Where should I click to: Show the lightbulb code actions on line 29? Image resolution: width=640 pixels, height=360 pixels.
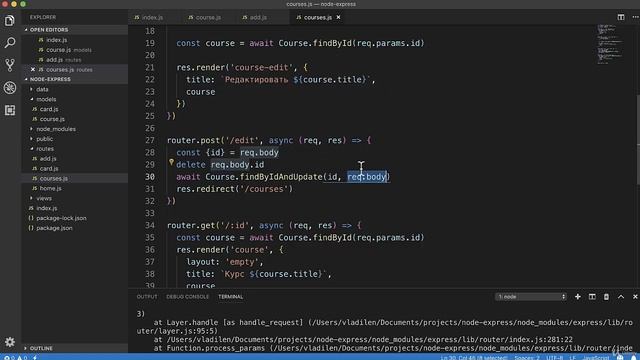(171, 162)
